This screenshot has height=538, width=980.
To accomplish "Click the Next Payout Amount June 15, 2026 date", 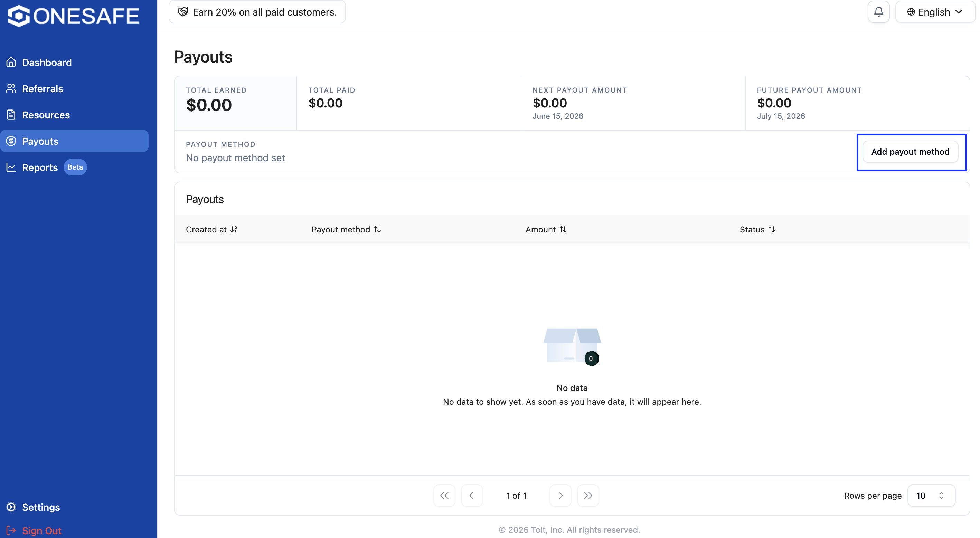I will click(558, 116).
